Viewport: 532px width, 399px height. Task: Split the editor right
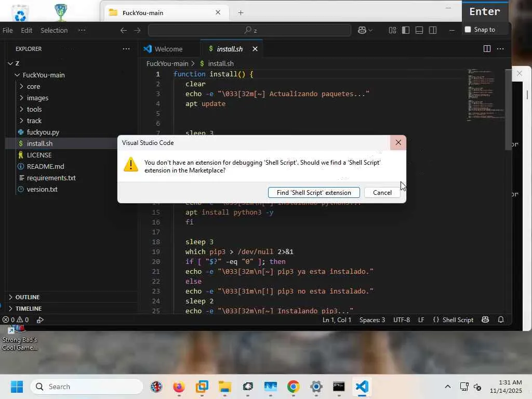coord(487,49)
